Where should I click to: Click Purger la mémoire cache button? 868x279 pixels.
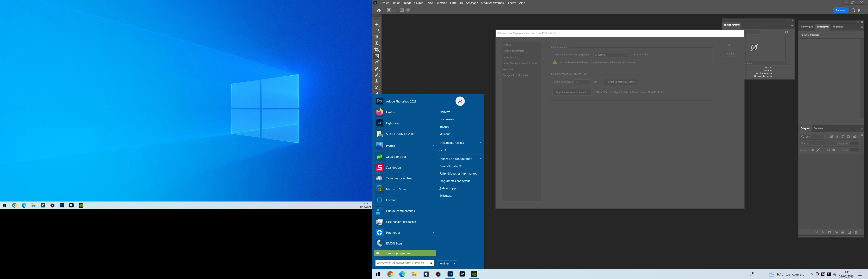coord(620,82)
